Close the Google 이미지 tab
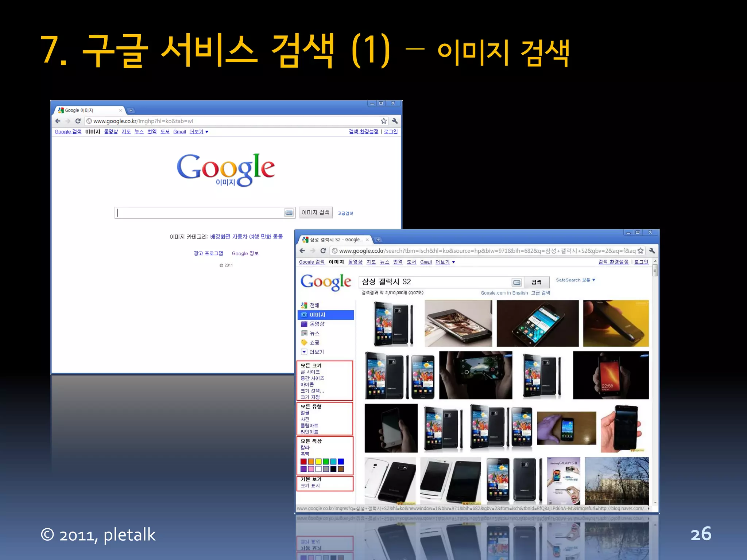 120,110
